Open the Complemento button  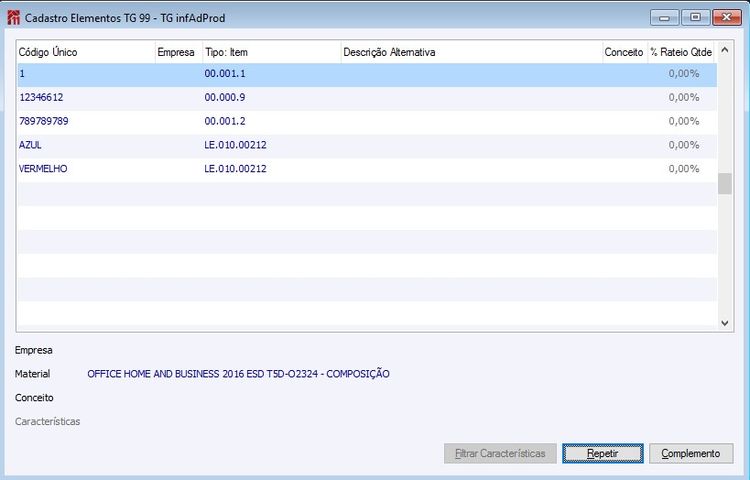pyautogui.click(x=691, y=453)
